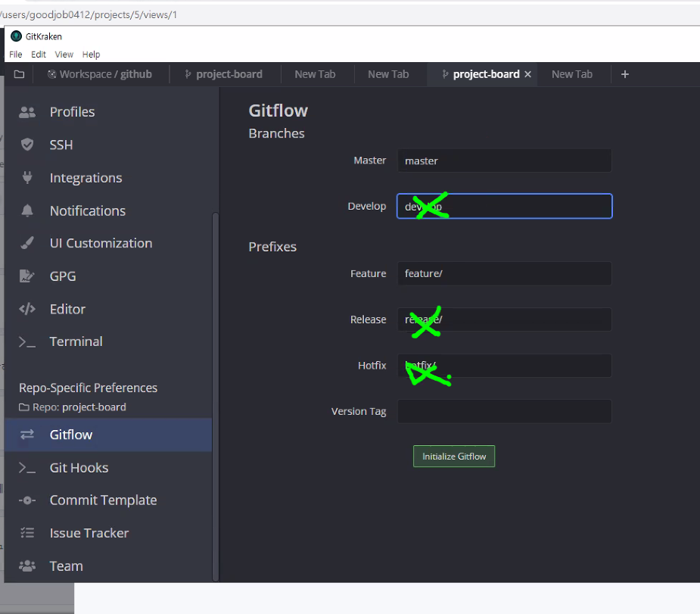Click the Master branch input field

coord(505,161)
